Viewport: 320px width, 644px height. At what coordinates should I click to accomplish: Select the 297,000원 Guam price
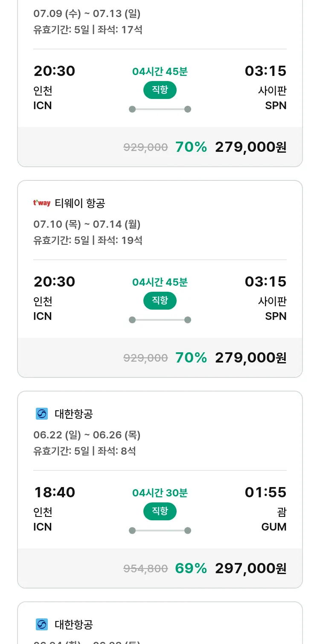(x=251, y=568)
